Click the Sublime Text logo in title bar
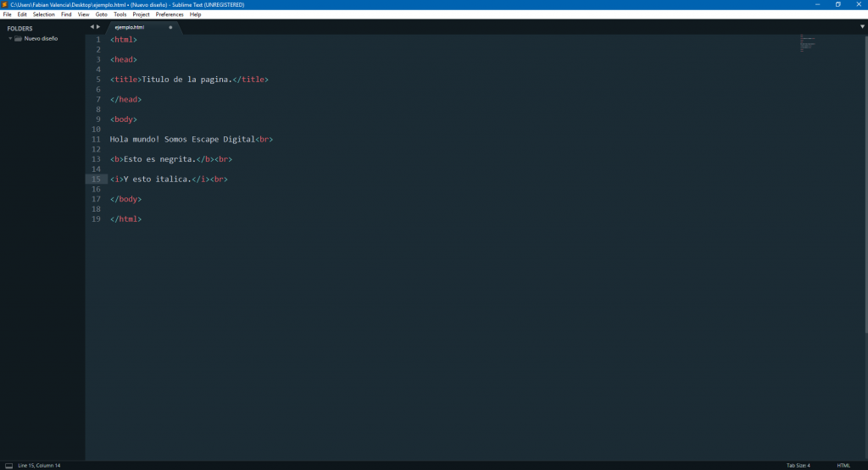This screenshot has width=868, height=470. pos(4,4)
